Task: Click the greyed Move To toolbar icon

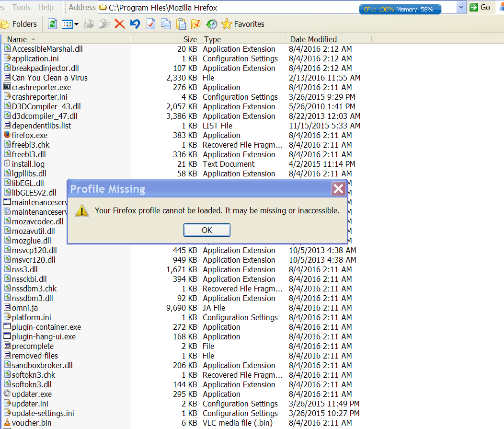Action: [89, 24]
